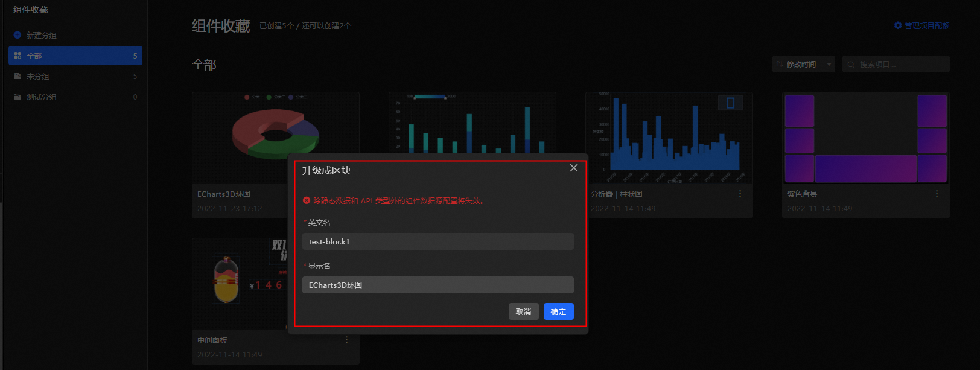Image resolution: width=980 pixels, height=370 pixels.
Task: Click the 确定 button
Action: pos(559,311)
